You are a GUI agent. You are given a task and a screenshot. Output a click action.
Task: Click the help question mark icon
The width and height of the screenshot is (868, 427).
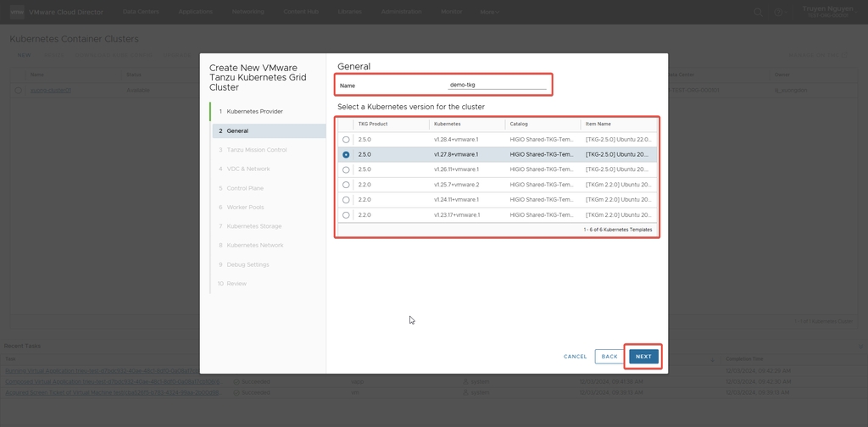777,12
